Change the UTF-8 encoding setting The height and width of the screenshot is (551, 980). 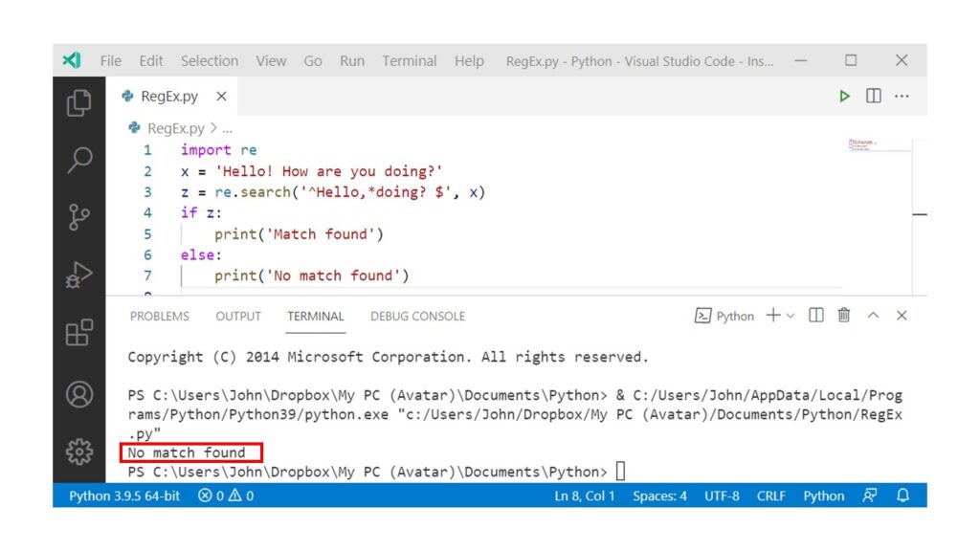722,496
